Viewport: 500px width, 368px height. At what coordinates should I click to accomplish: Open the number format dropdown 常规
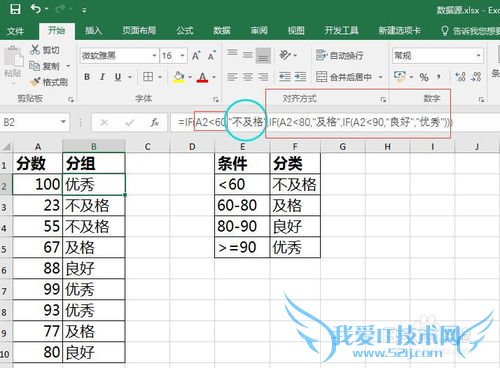pyautogui.click(x=479, y=56)
